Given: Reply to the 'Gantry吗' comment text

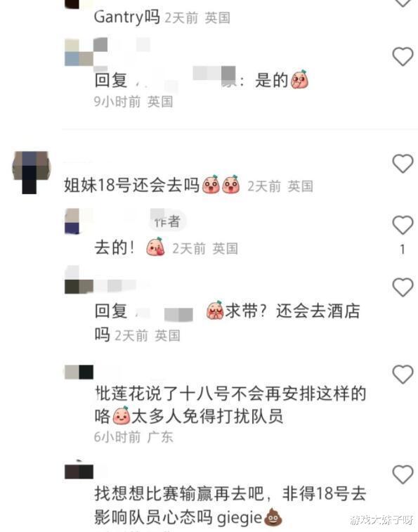Looking at the screenshot, I should pyautogui.click(x=126, y=17).
